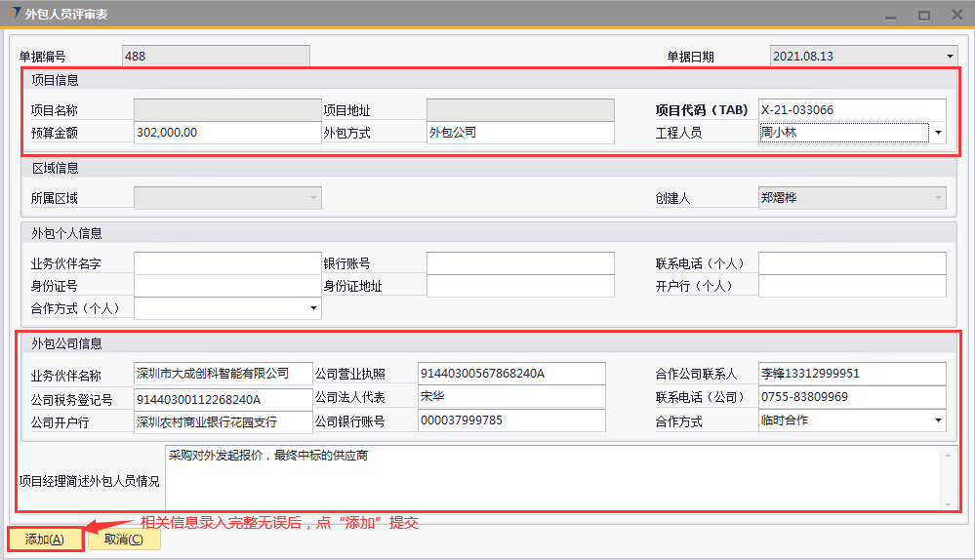The image size is (975, 560).
Task: Expand the 工程人员 dropdown list
Action: pos(937,133)
